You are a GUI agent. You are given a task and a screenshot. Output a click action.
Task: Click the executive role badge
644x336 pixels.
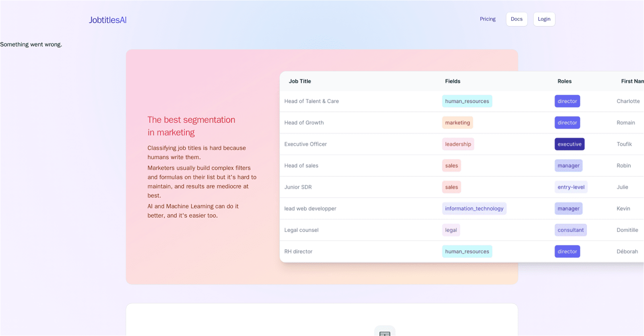(x=569, y=144)
